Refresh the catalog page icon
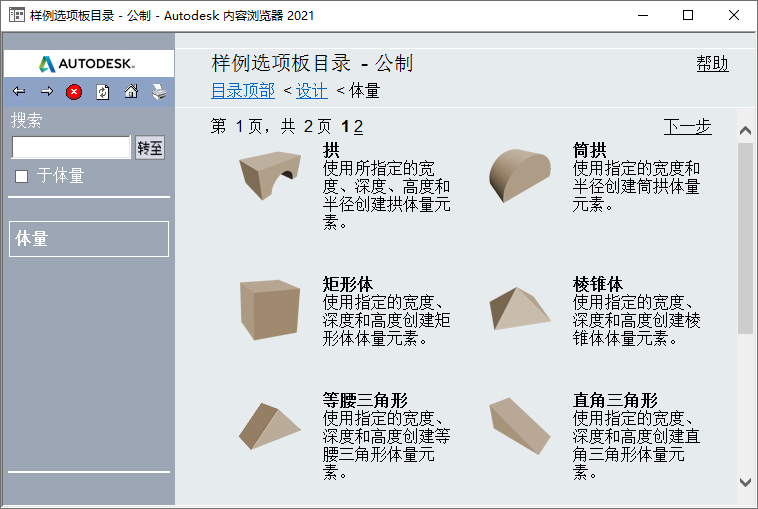 click(x=102, y=92)
